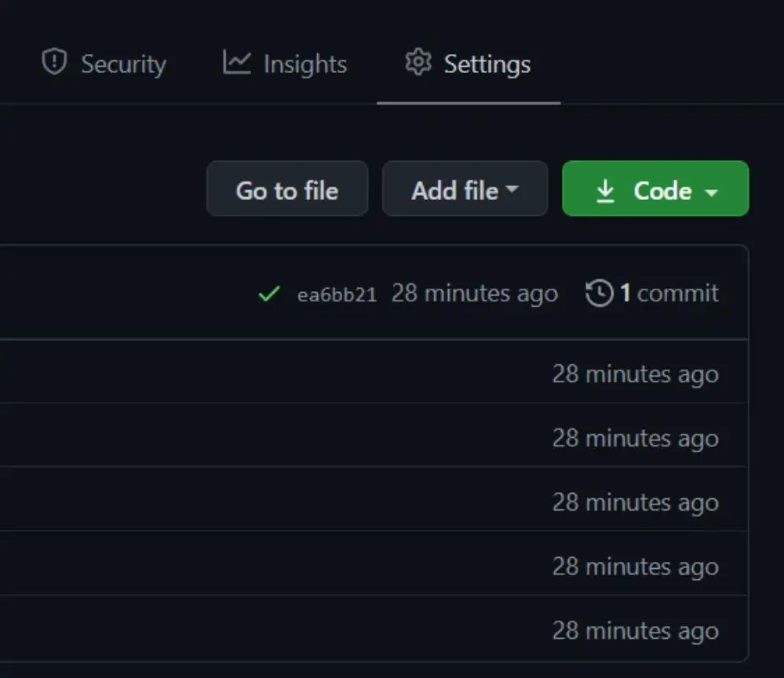Click the Settings gear icon
Screen dimensions: 784x678
pyautogui.click(x=418, y=63)
